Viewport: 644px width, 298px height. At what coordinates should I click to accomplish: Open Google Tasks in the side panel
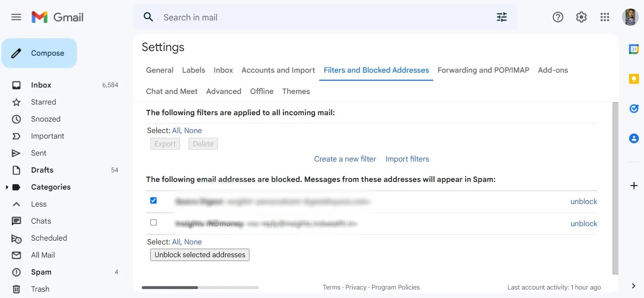click(x=634, y=108)
